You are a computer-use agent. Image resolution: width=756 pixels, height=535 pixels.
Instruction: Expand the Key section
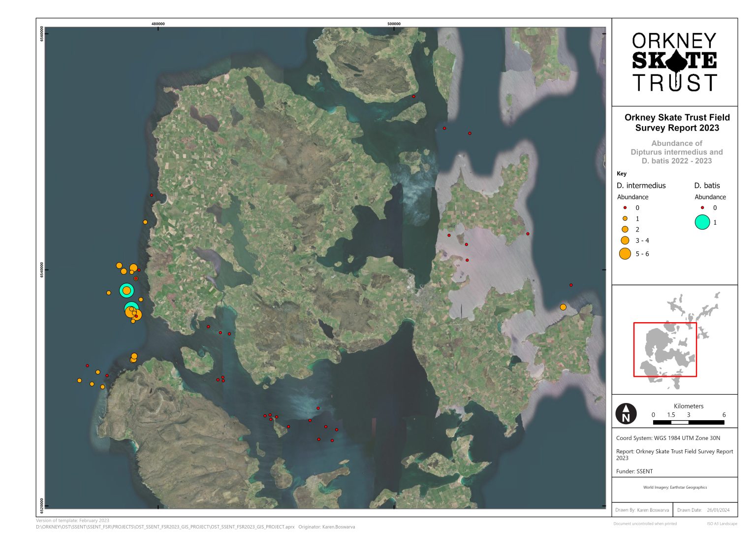[x=621, y=173]
